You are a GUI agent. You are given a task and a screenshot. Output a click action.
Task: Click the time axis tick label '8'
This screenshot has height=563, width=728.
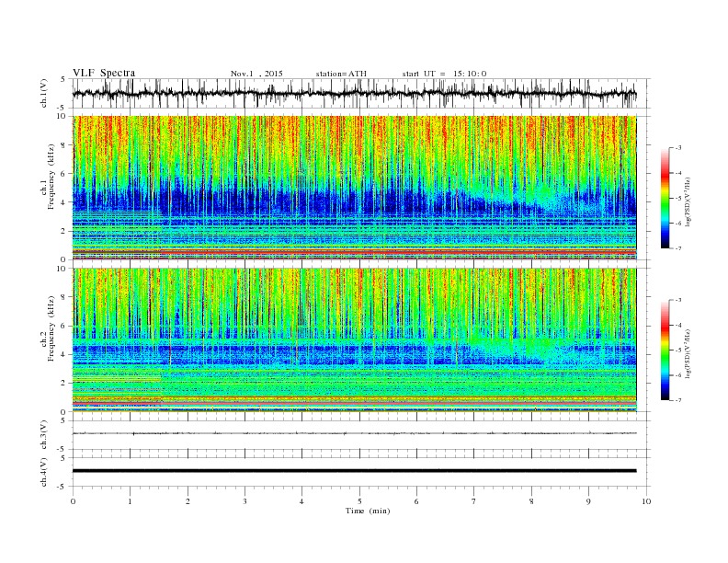531,501
